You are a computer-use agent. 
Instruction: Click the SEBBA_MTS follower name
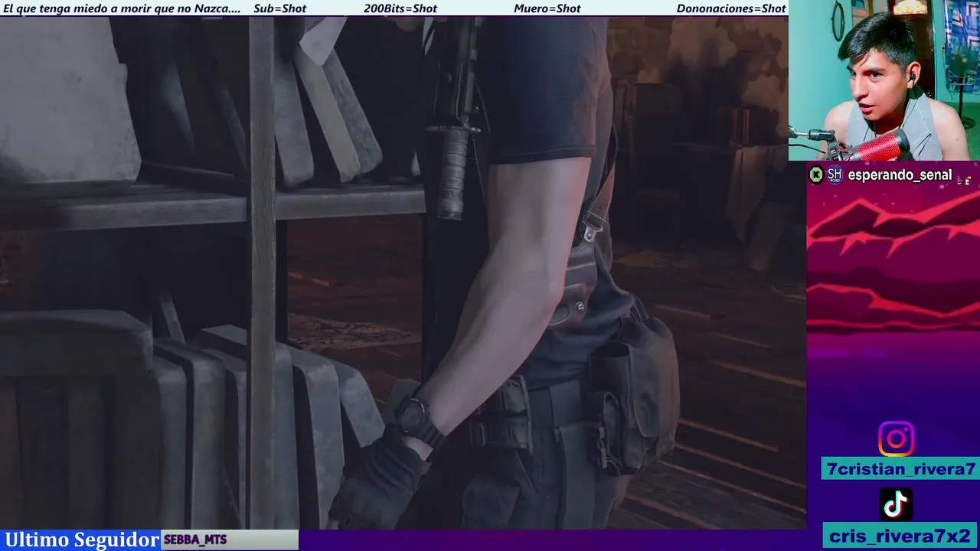pos(195,540)
